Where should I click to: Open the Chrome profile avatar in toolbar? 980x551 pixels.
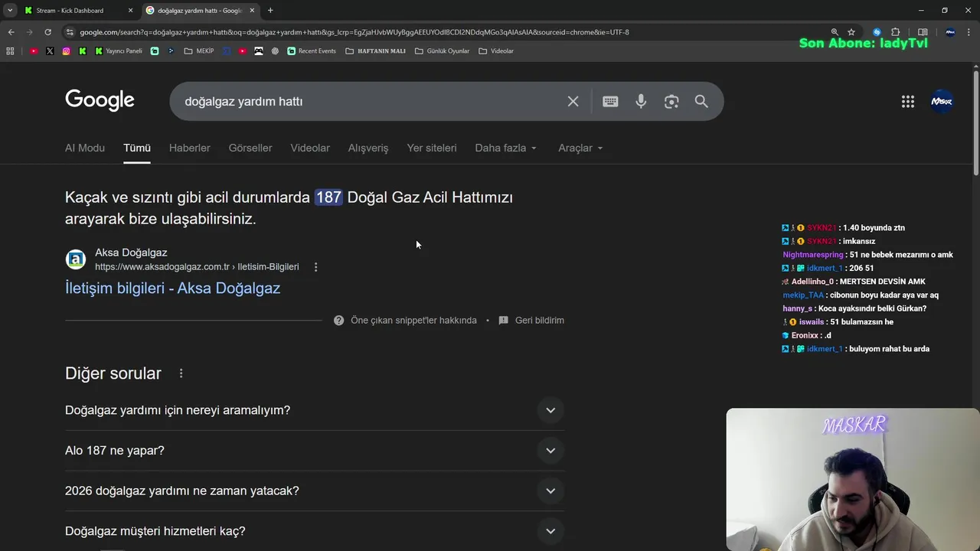pyautogui.click(x=950, y=32)
